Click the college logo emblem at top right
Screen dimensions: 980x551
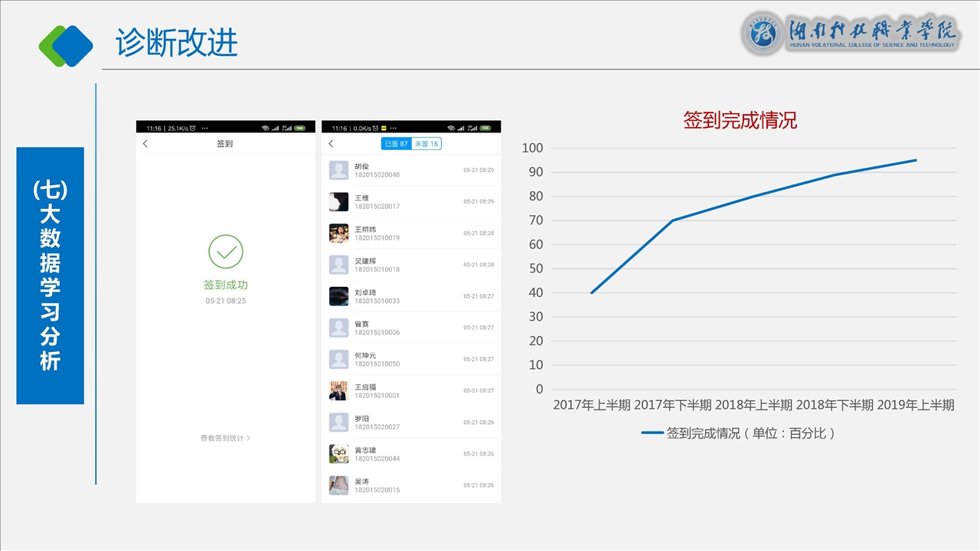point(762,34)
